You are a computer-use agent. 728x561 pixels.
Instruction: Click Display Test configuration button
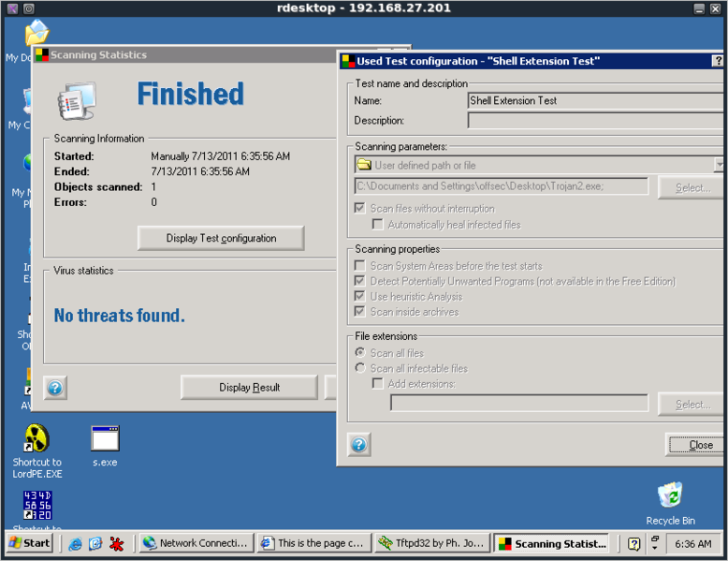pyautogui.click(x=221, y=238)
